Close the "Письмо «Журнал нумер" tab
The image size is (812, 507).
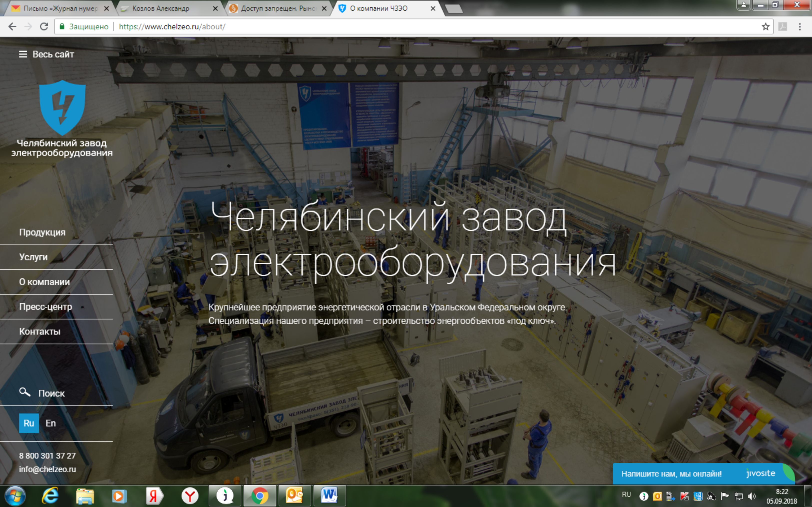point(107,8)
